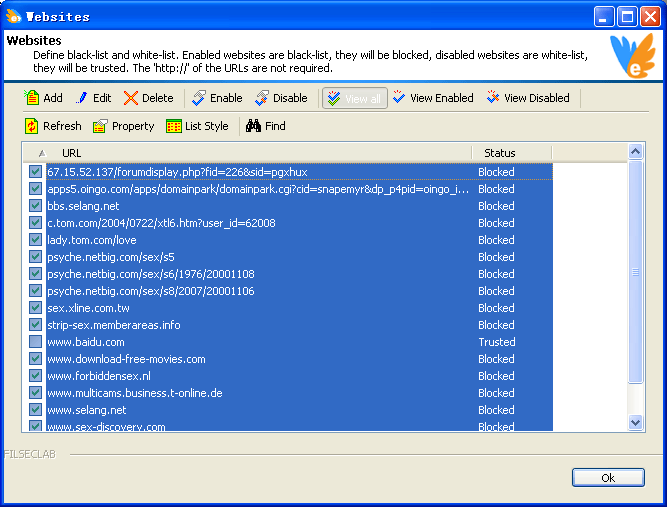The image size is (667, 507).
Task: Click the Add website icon
Action: pos(32,98)
